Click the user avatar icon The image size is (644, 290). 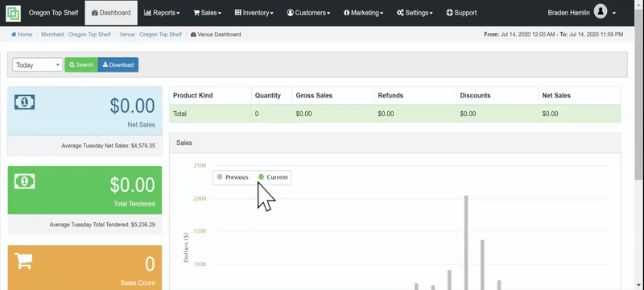(x=600, y=12)
